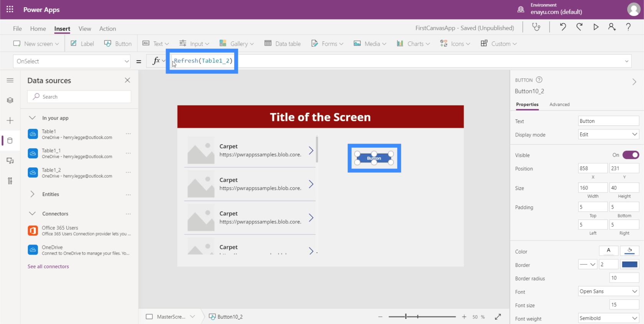Open the File menu
Viewport: 644px width, 324px height.
tap(17, 28)
